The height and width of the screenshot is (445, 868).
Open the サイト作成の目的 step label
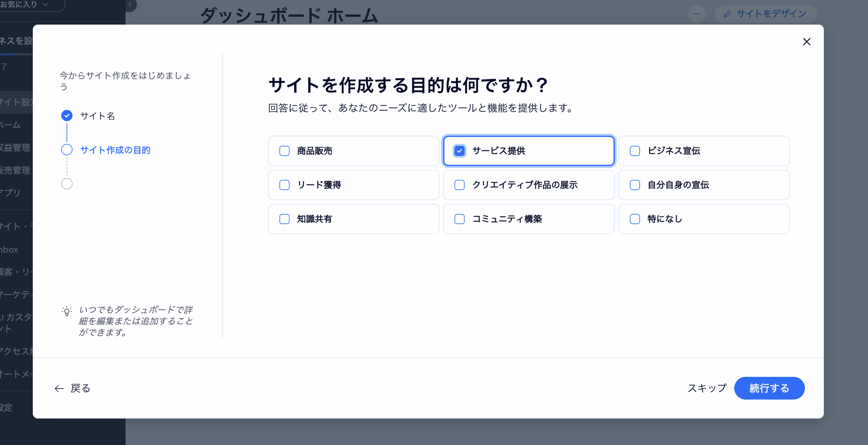tap(115, 150)
